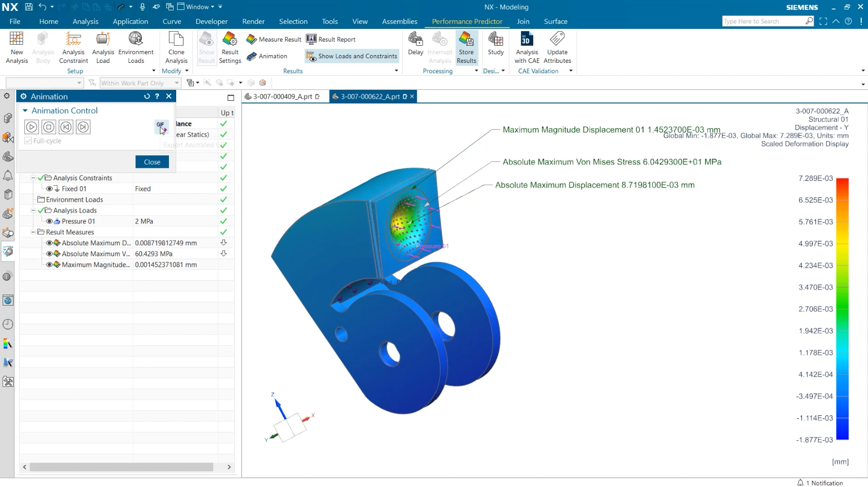
Task: Toggle the Full-cycle checkbox
Action: (x=29, y=141)
